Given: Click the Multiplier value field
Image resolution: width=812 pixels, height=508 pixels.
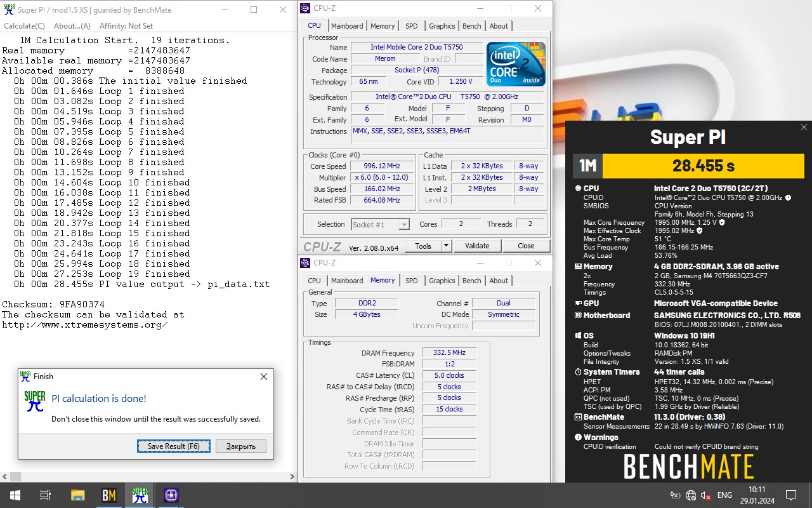Looking at the screenshot, I should pos(381,178).
